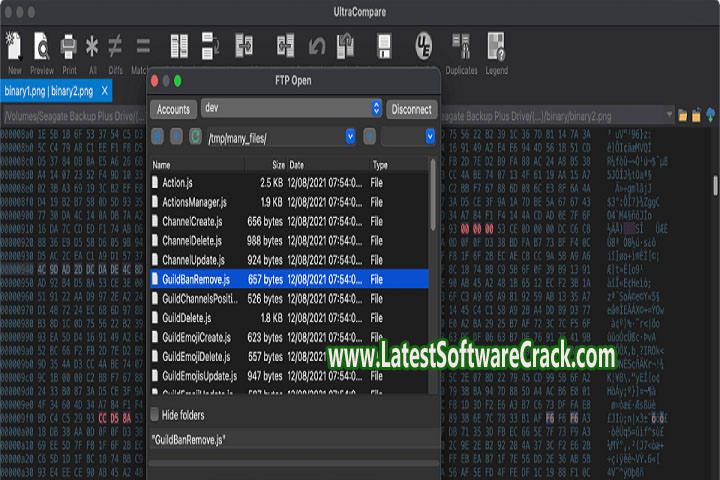Viewport: 720px width, 480px height.
Task: Sort file list by Size column
Action: 267,165
